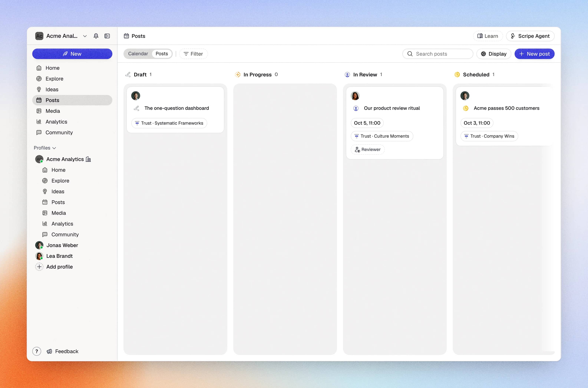
Task: Click the Oct 3, 11:00 date chip
Action: (477, 123)
